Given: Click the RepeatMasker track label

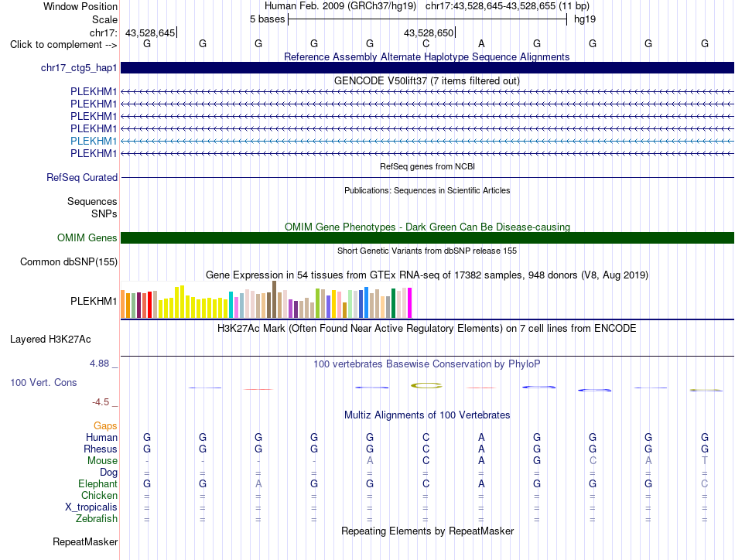Looking at the screenshot, I should point(85,542).
